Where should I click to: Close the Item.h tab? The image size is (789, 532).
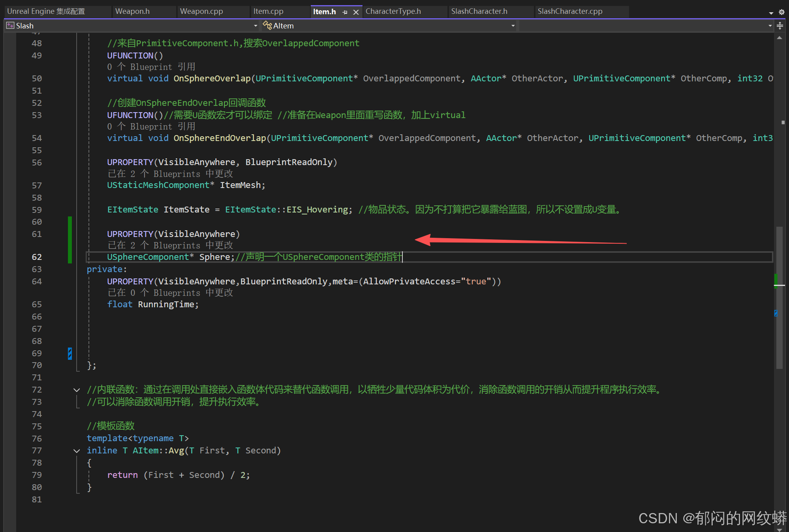(x=356, y=12)
